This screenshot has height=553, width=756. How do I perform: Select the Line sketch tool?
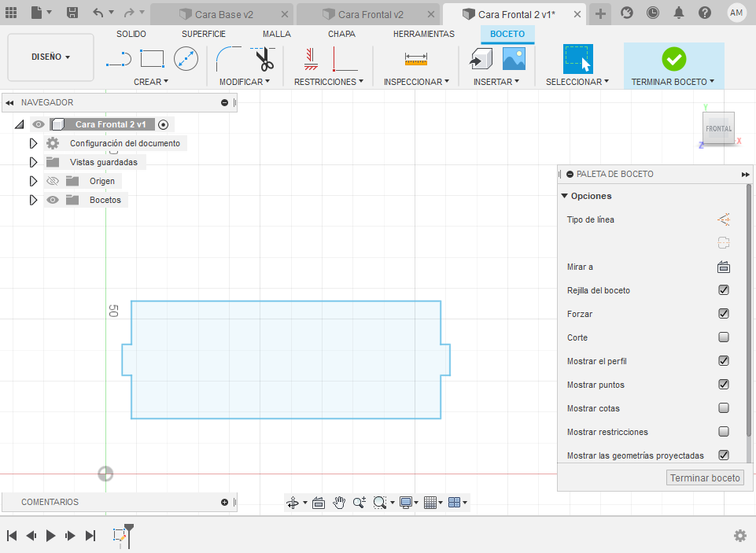(x=119, y=60)
